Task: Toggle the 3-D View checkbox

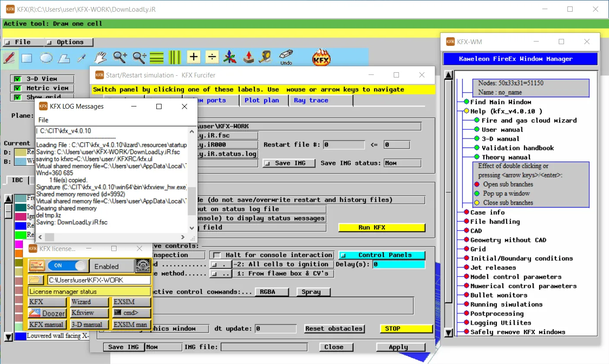Action: click(17, 79)
